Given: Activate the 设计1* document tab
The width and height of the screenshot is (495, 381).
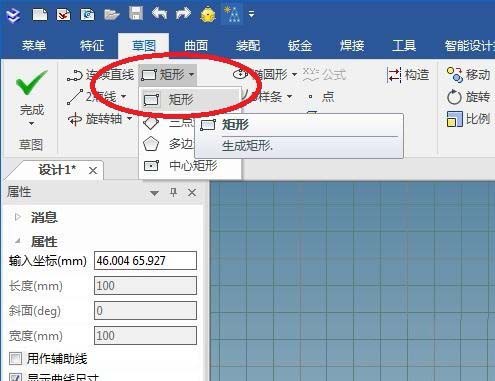Looking at the screenshot, I should [x=57, y=170].
